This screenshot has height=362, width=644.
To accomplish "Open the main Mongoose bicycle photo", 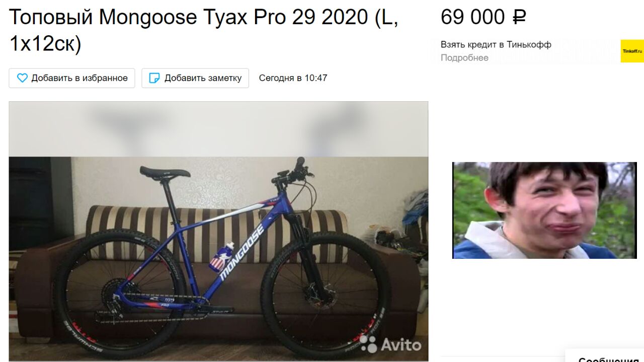I will click(218, 232).
